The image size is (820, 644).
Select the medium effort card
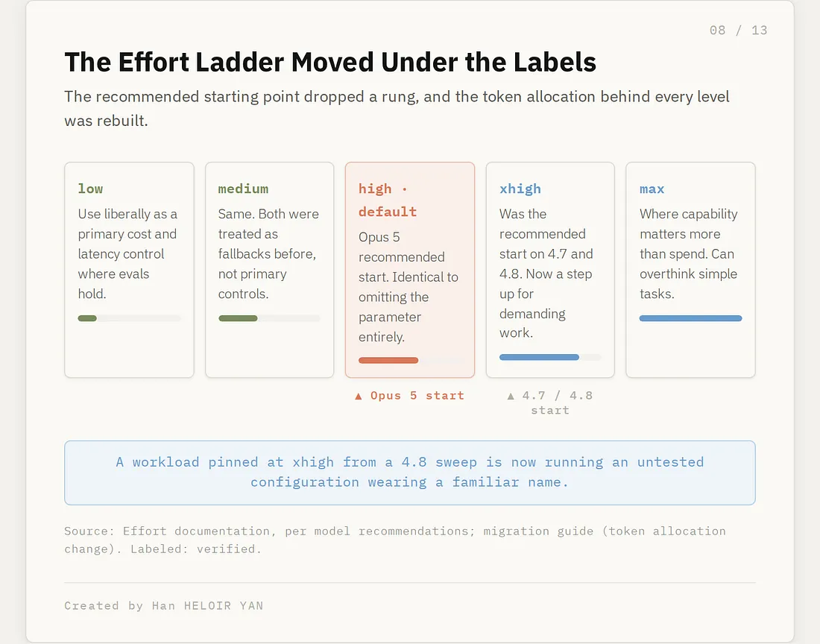point(269,270)
